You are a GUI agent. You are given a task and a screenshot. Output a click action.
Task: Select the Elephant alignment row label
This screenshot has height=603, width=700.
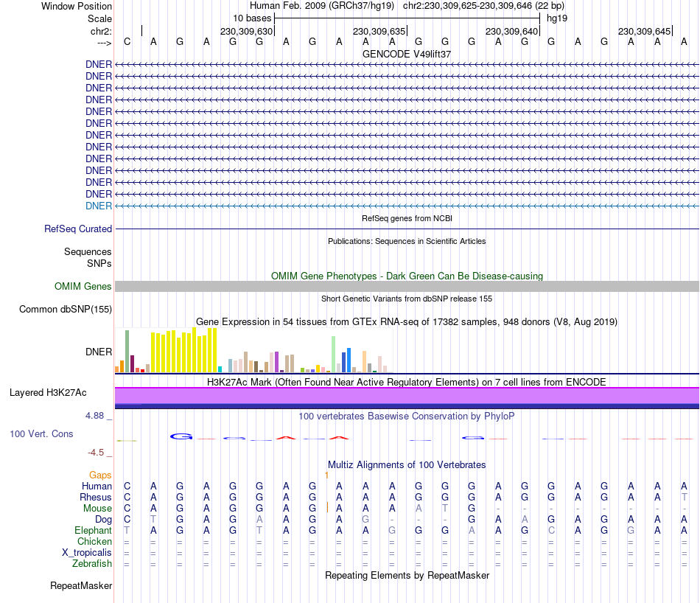click(x=93, y=531)
